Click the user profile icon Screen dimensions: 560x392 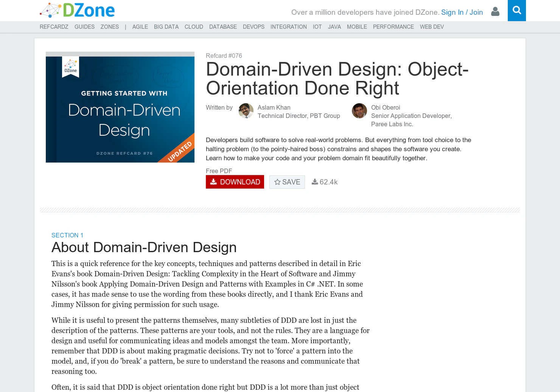495,12
